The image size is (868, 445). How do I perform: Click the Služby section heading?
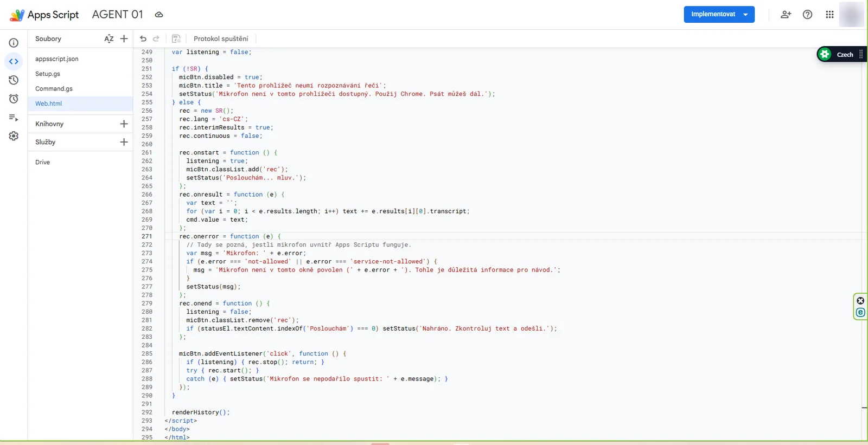pyautogui.click(x=46, y=142)
